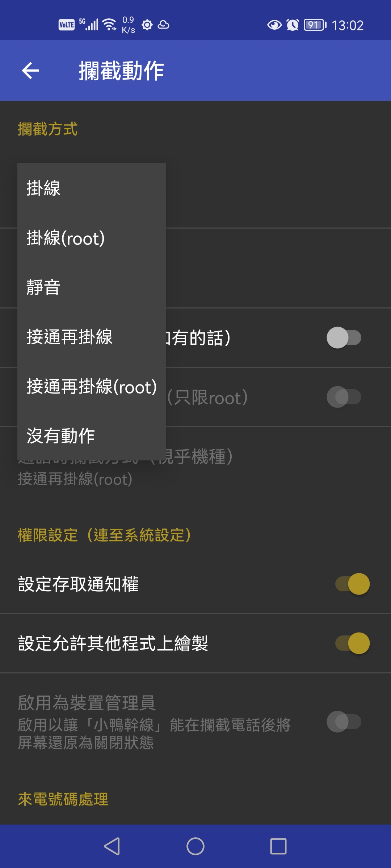
Task: Toggle the switch beside 有的話 row
Action: 344,338
